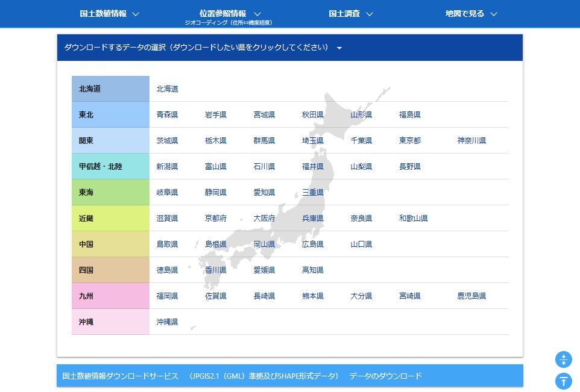Screen dimensions: 580x392
Task: Select 北海道 prefecture link
Action: [x=167, y=89]
